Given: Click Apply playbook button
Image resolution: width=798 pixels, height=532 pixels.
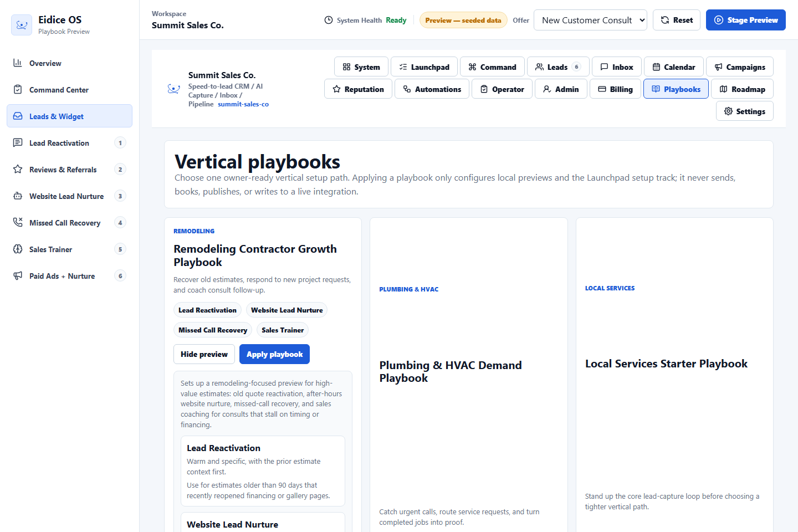Looking at the screenshot, I should 274,354.
